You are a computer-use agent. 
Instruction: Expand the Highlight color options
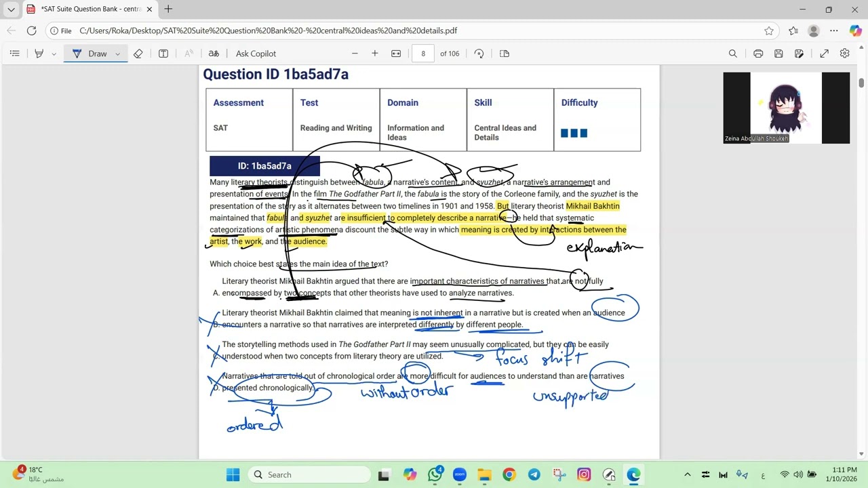(54, 54)
